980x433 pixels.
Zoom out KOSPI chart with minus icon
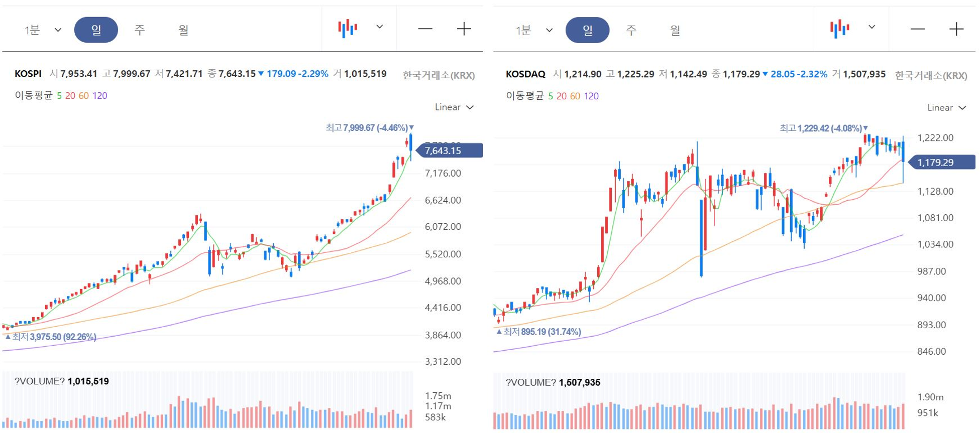pos(425,29)
